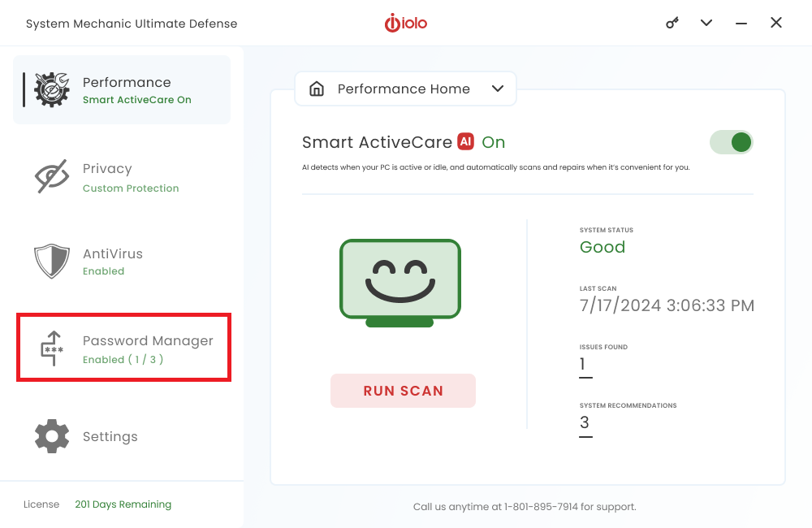Close the System Mechanic window

tap(775, 23)
